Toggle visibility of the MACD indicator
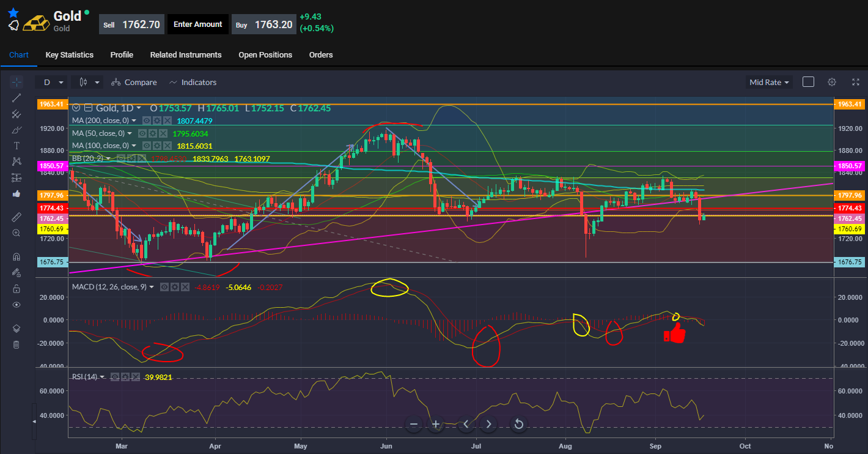 click(x=165, y=287)
